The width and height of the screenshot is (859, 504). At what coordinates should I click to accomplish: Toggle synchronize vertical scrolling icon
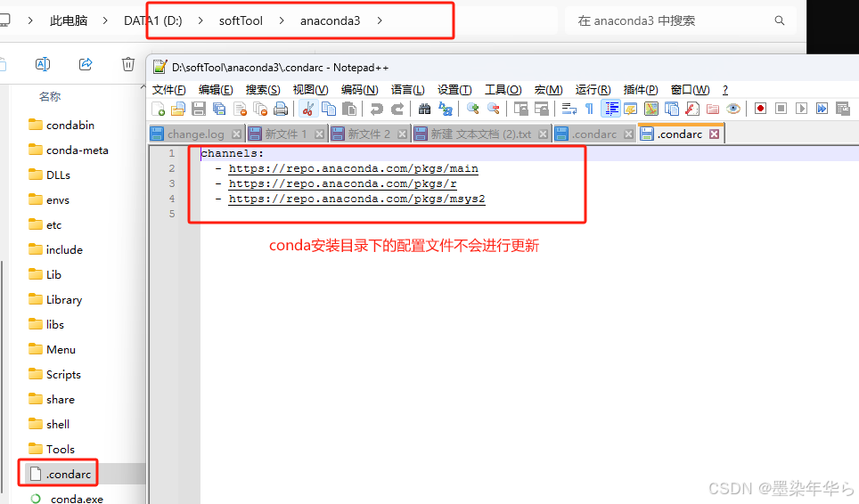pyautogui.click(x=521, y=109)
